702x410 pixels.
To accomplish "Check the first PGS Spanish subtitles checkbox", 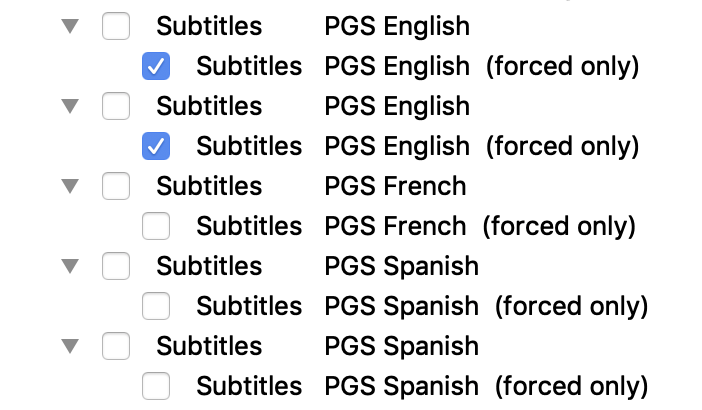I will coord(116,266).
